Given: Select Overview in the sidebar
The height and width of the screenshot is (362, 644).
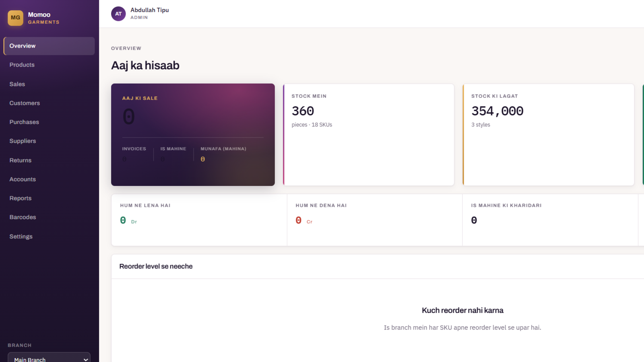Looking at the screenshot, I should (49, 46).
